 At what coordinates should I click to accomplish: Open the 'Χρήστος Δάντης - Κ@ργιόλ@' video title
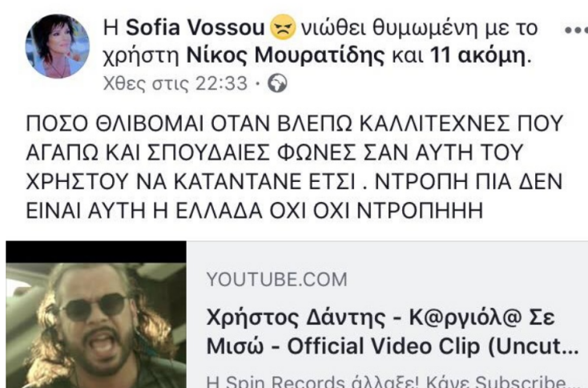(381, 318)
